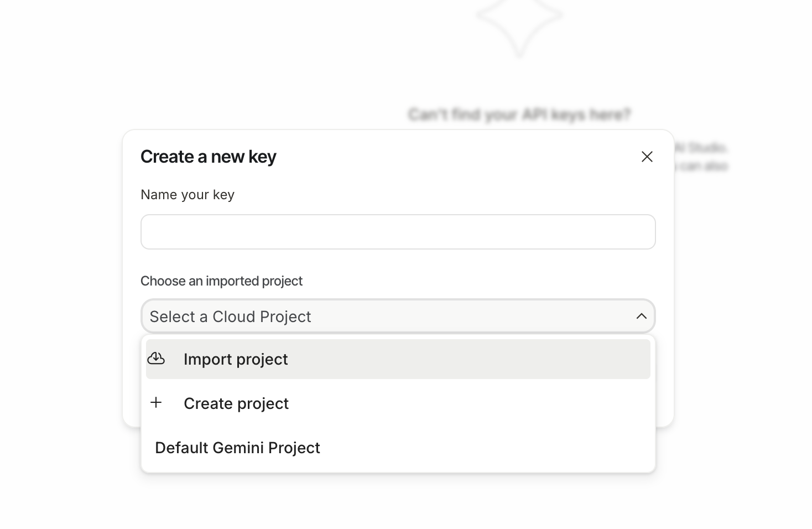
Task: Open the Cloud Project selection list
Action: point(397,316)
